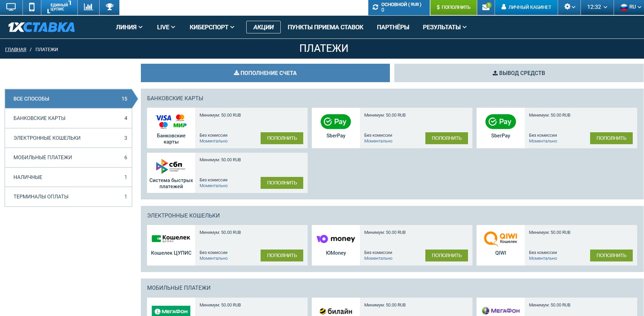The height and width of the screenshot is (316, 644).
Task: Click the СБП fast payments logo
Action: (171, 166)
